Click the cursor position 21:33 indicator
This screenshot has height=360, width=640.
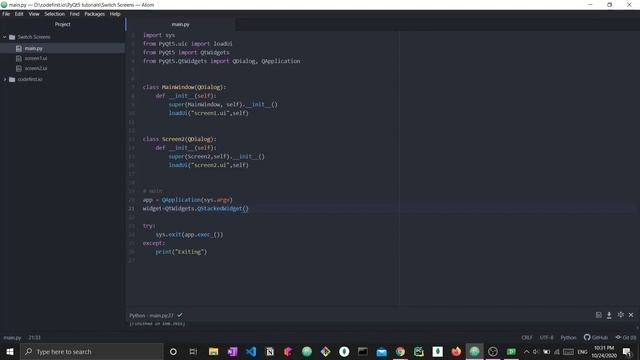[34, 338]
